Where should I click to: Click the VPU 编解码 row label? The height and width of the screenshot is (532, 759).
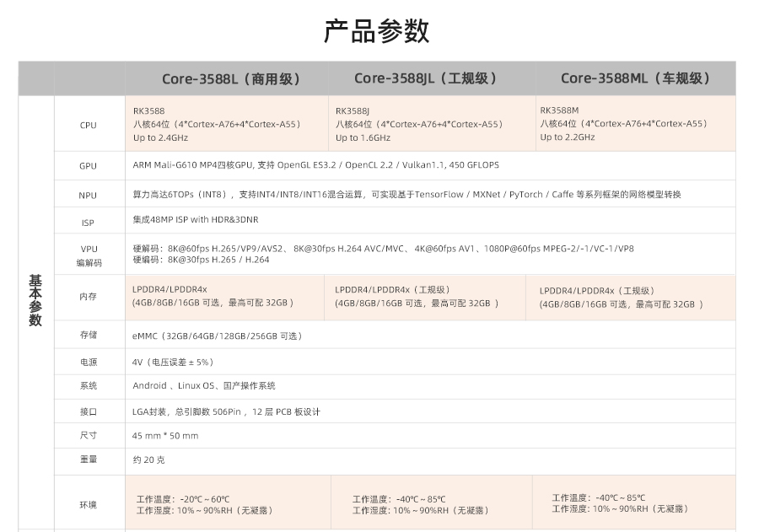coord(89,255)
